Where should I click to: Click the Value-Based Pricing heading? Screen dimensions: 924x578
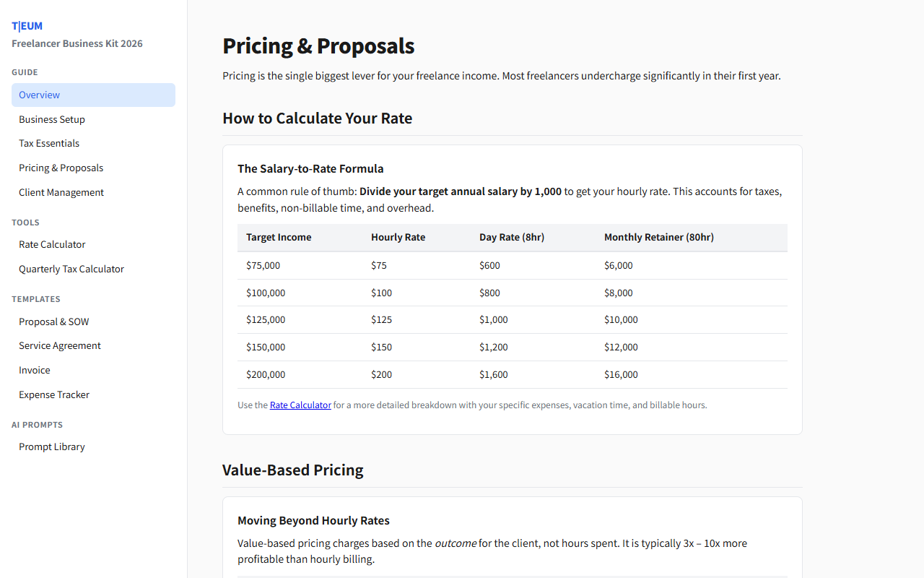(293, 470)
